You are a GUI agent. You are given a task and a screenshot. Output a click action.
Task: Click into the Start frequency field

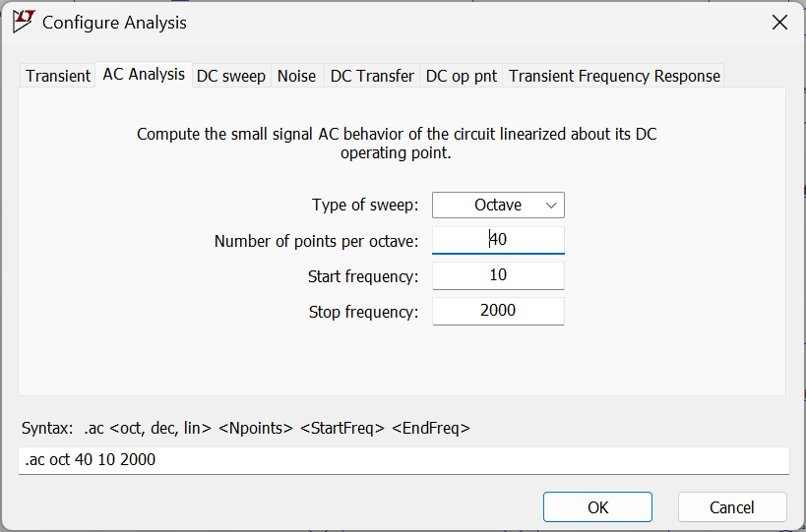click(x=498, y=275)
